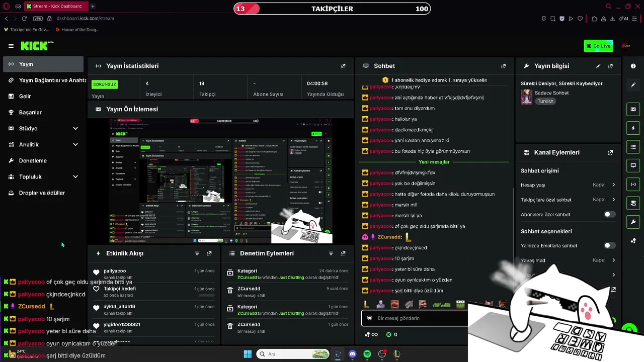Toggle the wrench stream info icon in the right rail
The width and height of the screenshot is (644, 362).
(633, 222)
